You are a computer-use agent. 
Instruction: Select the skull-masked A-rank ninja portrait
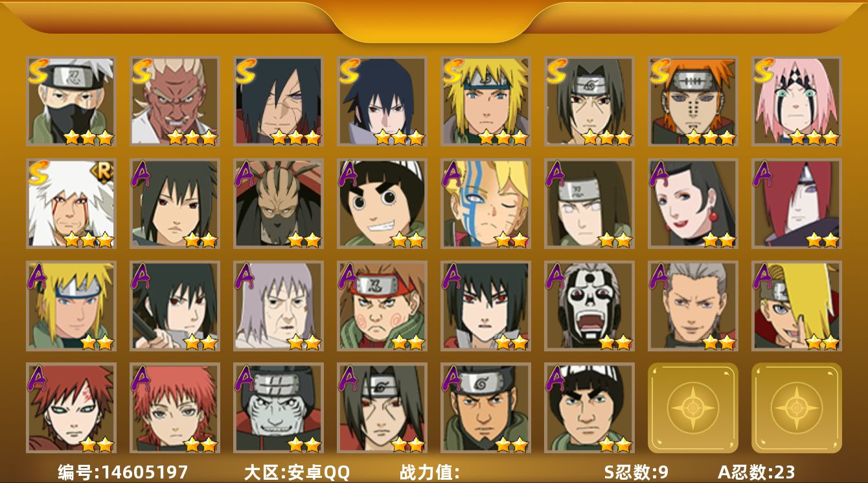click(589, 305)
